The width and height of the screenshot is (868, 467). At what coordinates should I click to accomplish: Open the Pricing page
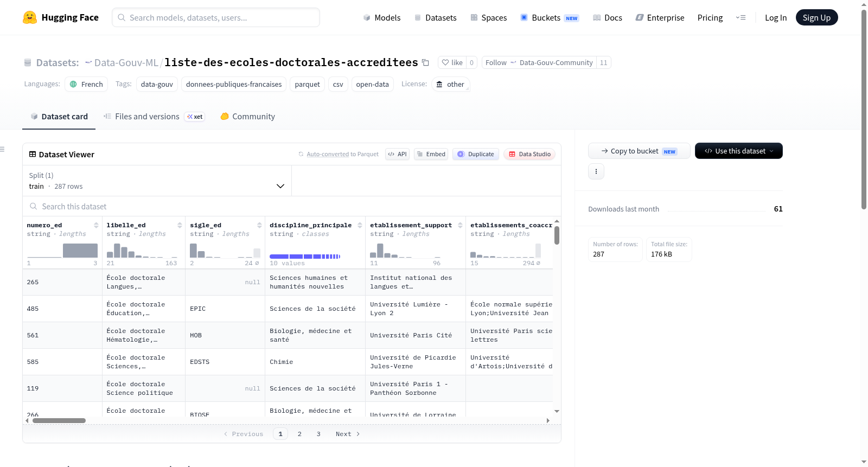point(710,17)
